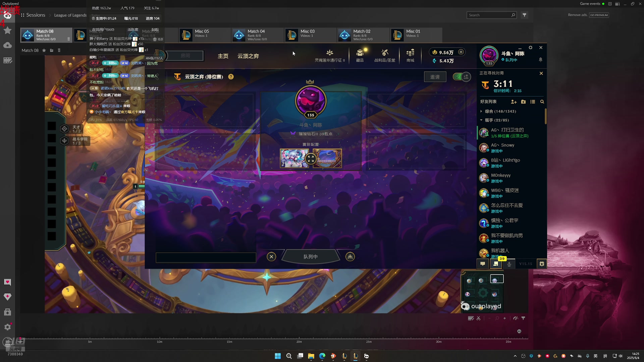
Task: Click the Sessions breadcrumb link
Action: [36, 15]
